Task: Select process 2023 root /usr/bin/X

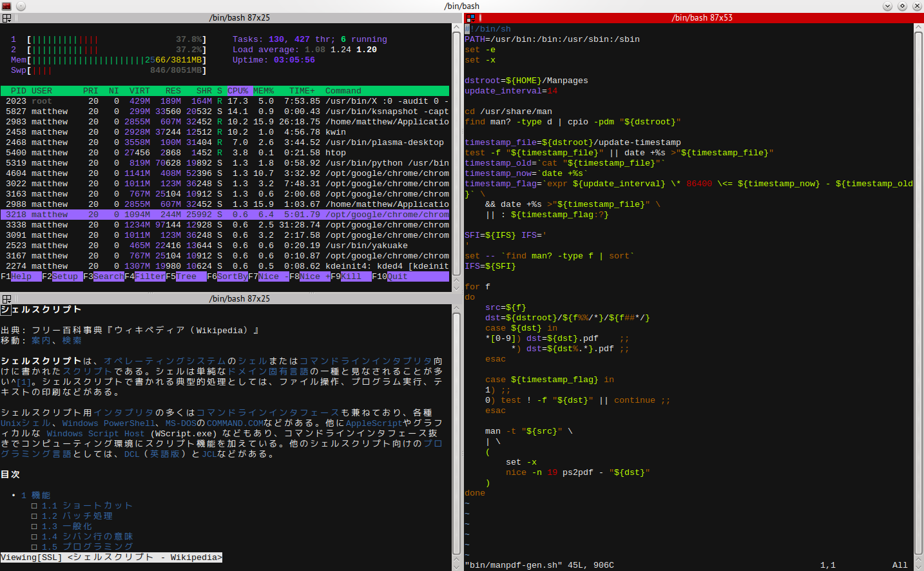Action: point(225,101)
